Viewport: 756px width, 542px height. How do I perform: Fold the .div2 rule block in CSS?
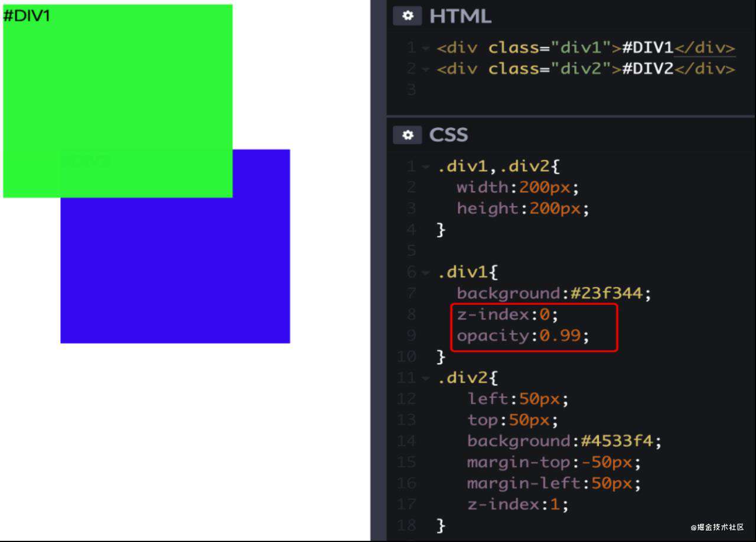coord(426,378)
